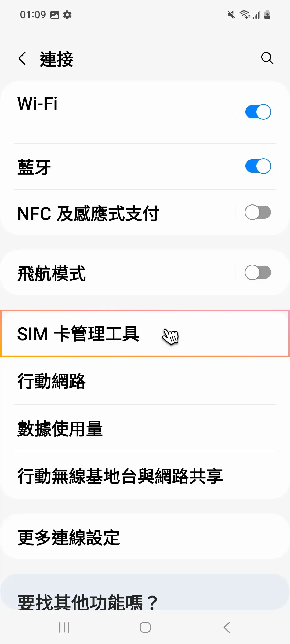Open recent apps from navigation bar
Image resolution: width=290 pixels, height=644 pixels.
pyautogui.click(x=64, y=627)
